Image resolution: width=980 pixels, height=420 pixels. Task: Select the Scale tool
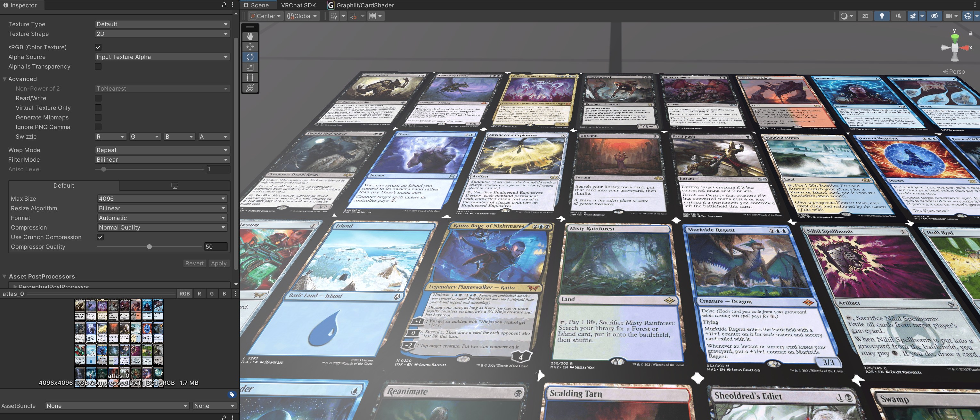click(250, 67)
